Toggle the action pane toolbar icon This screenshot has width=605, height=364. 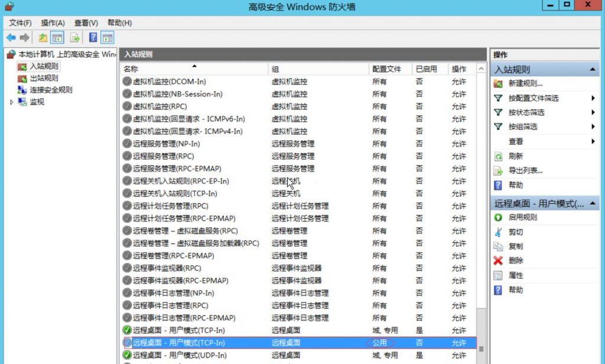108,37
